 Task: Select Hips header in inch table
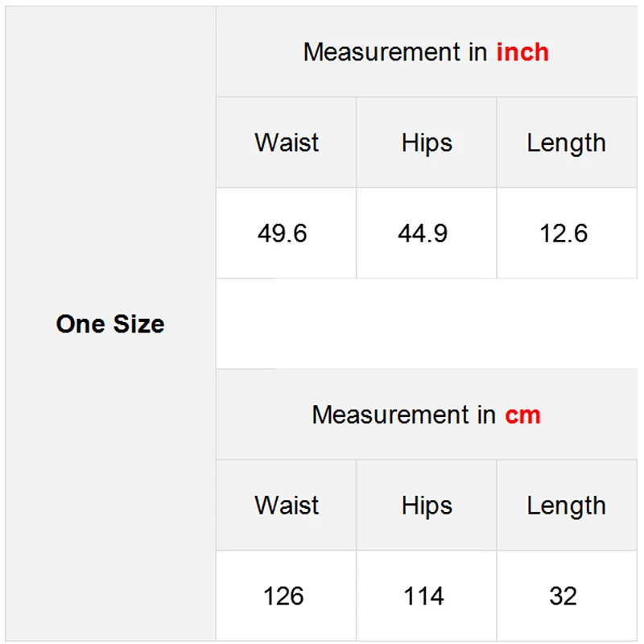tap(427, 143)
